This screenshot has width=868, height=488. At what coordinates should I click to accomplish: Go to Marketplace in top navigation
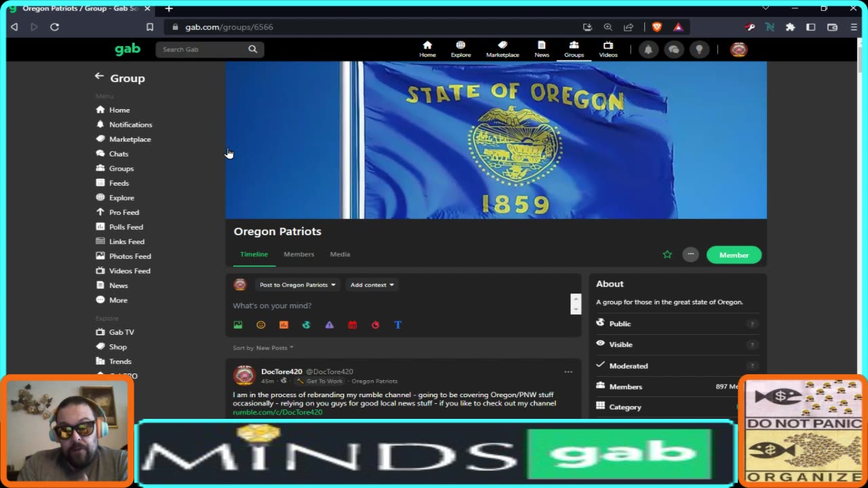(x=502, y=49)
